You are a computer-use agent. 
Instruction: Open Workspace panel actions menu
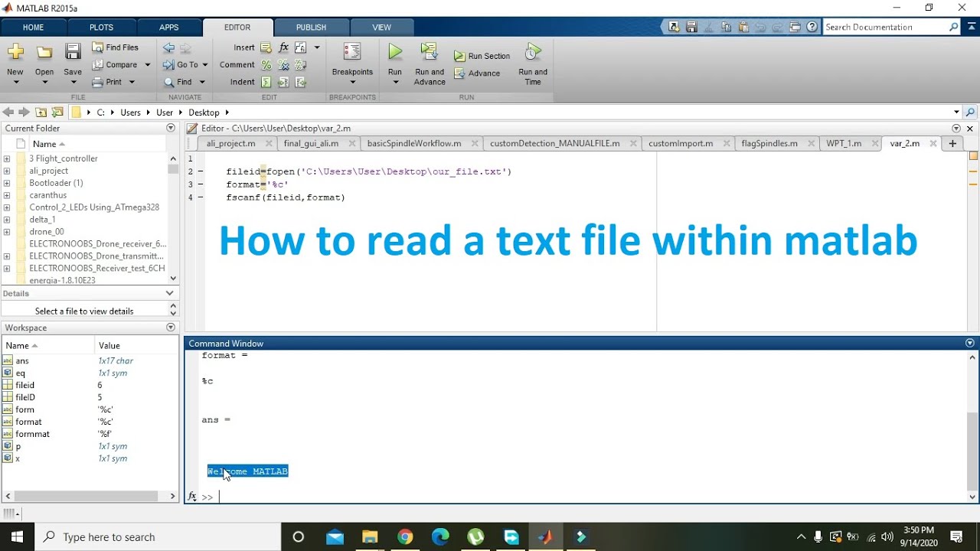click(x=171, y=328)
